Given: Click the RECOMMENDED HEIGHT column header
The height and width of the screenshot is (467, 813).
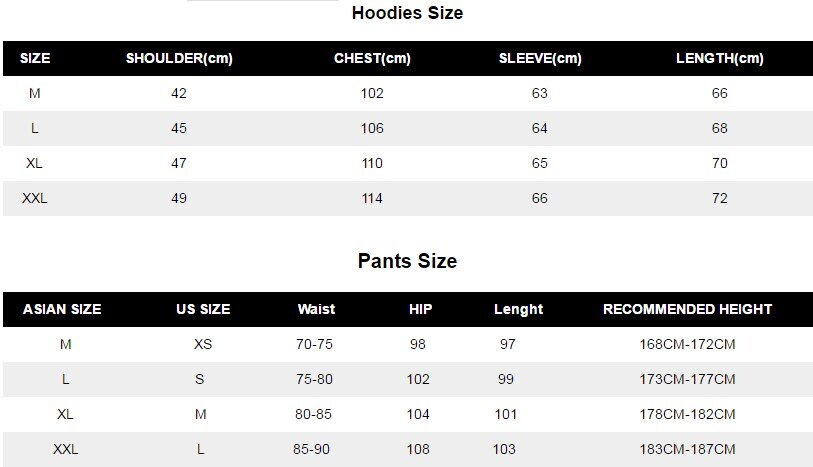Looking at the screenshot, I should pyautogui.click(x=687, y=309).
